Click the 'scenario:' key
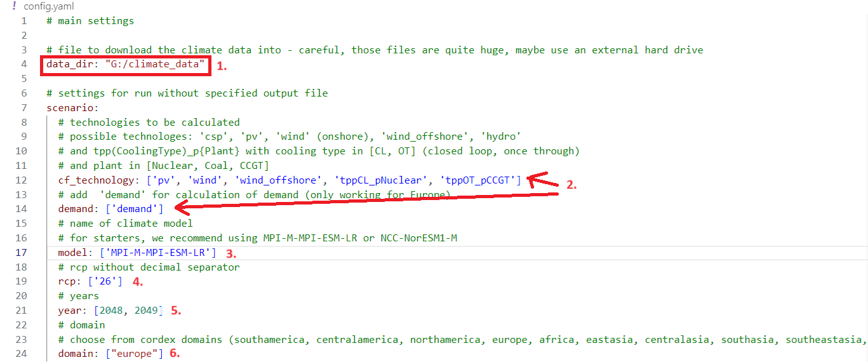 point(72,107)
